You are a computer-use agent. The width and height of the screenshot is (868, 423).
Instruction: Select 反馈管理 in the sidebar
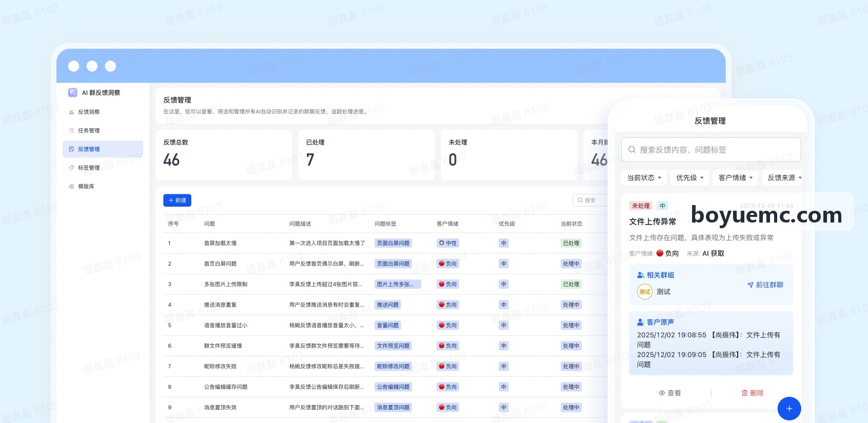pos(103,149)
